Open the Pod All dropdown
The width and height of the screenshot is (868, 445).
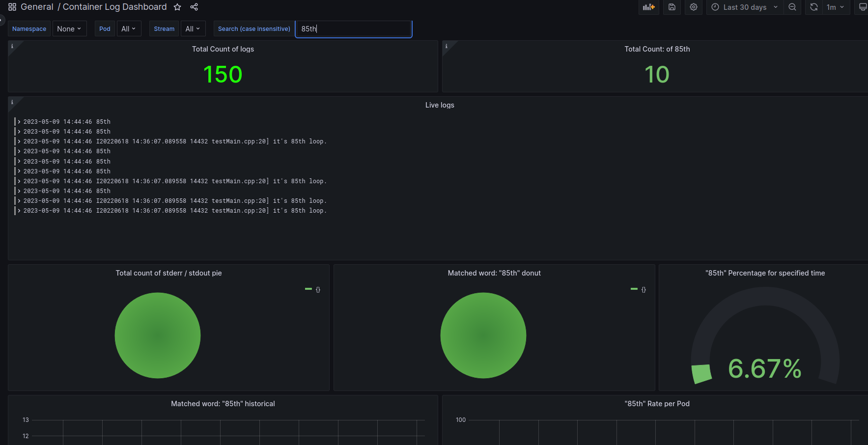pyautogui.click(x=129, y=29)
